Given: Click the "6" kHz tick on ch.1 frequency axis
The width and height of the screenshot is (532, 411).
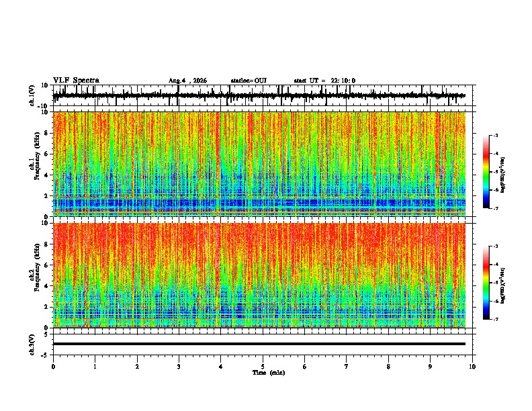Looking at the screenshot, I should pyautogui.click(x=47, y=154).
